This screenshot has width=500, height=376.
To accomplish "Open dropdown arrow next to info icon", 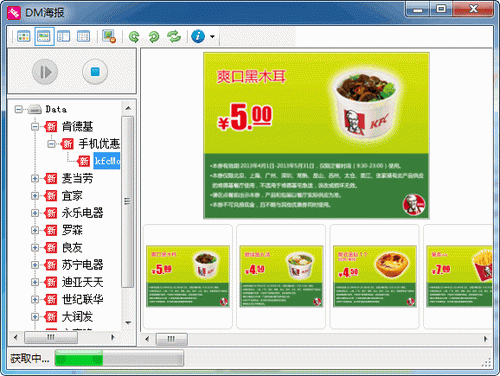I will pos(212,36).
